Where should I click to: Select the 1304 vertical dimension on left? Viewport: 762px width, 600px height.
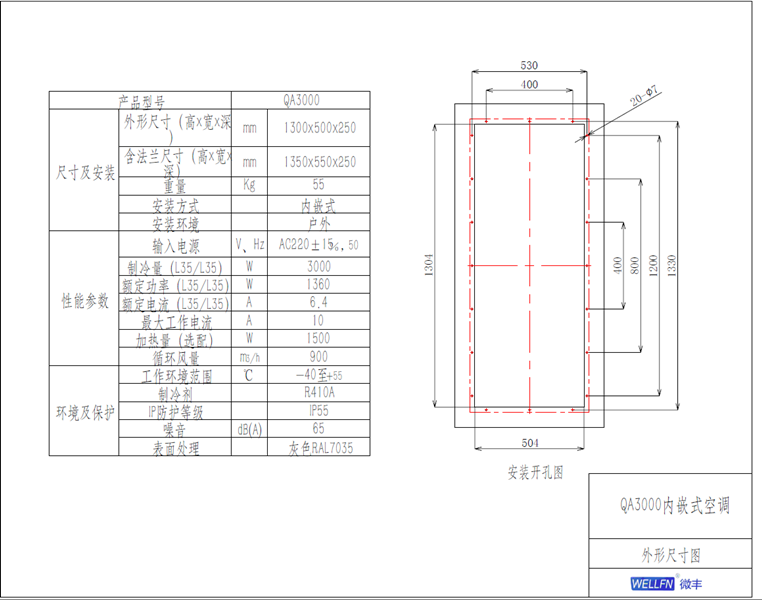429,265
